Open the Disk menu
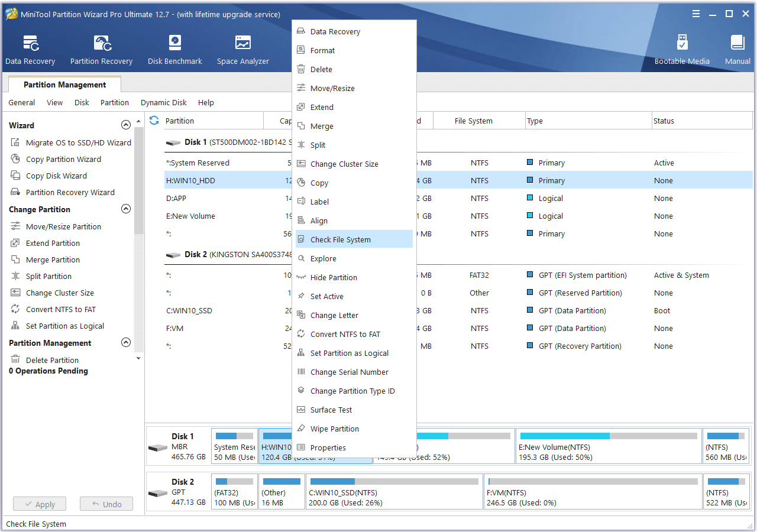The image size is (757, 532). pyautogui.click(x=82, y=103)
